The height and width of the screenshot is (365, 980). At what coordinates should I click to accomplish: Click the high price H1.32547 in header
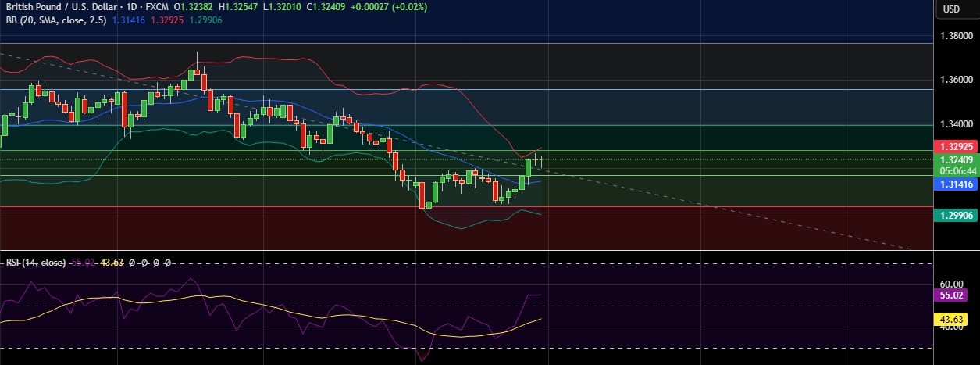(x=239, y=7)
